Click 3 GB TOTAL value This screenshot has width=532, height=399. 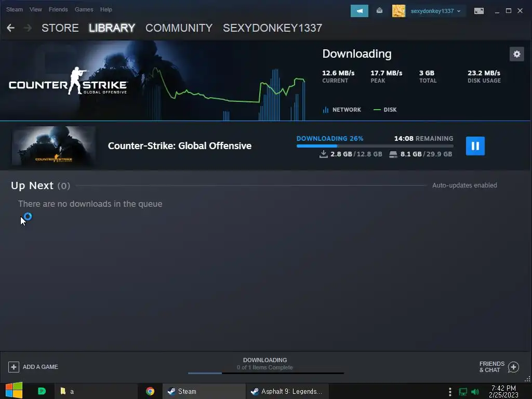(x=427, y=73)
